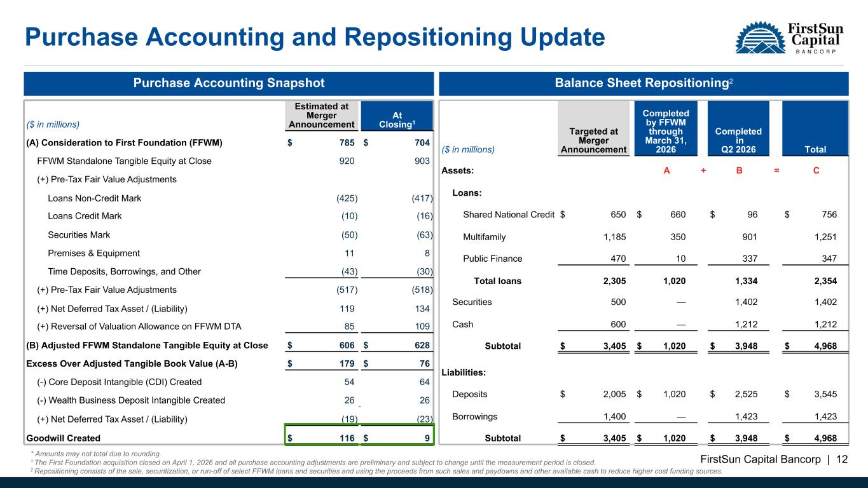This screenshot has width=868, height=488.
Task: Click the 'Purchase Accounting Snapshot' section header
Action: (x=228, y=83)
